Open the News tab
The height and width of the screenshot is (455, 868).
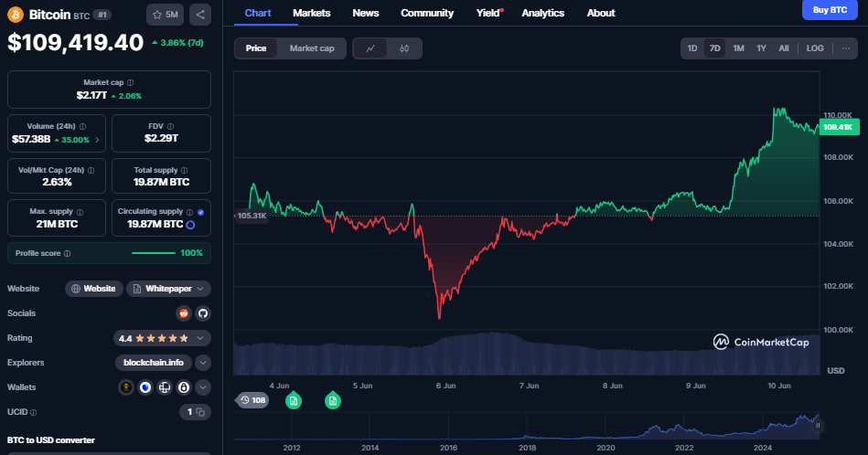[366, 13]
